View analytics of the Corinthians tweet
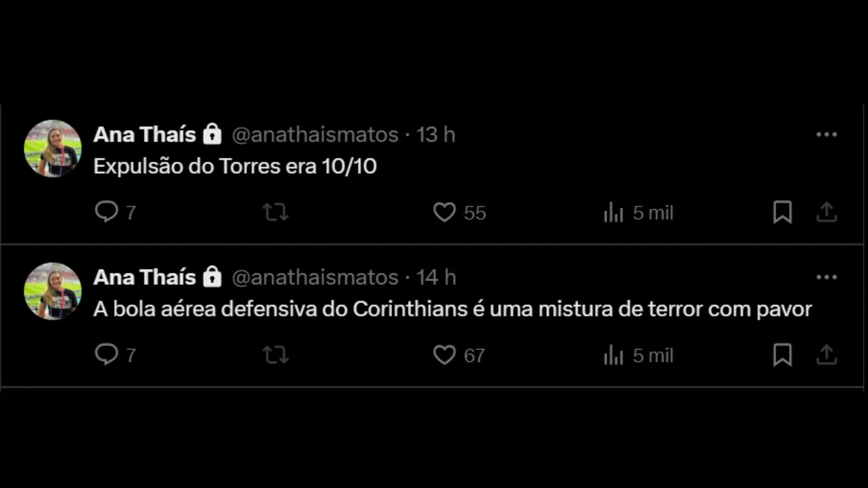 coord(613,355)
